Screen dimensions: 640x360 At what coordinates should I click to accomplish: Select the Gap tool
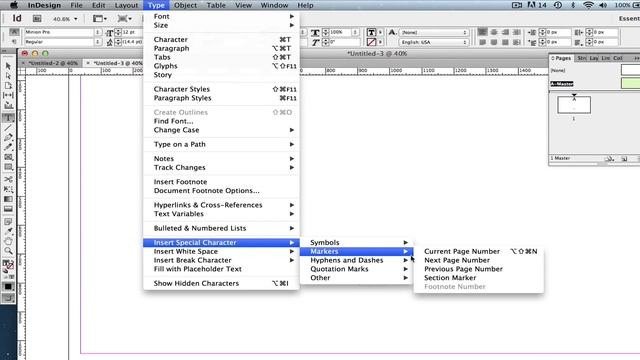tap(8, 95)
